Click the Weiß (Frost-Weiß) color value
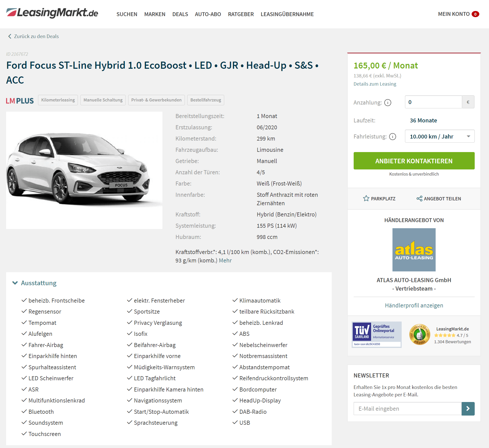 click(x=279, y=183)
